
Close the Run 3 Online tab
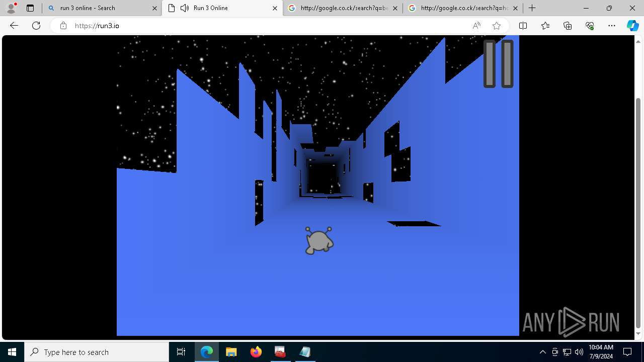click(x=275, y=8)
